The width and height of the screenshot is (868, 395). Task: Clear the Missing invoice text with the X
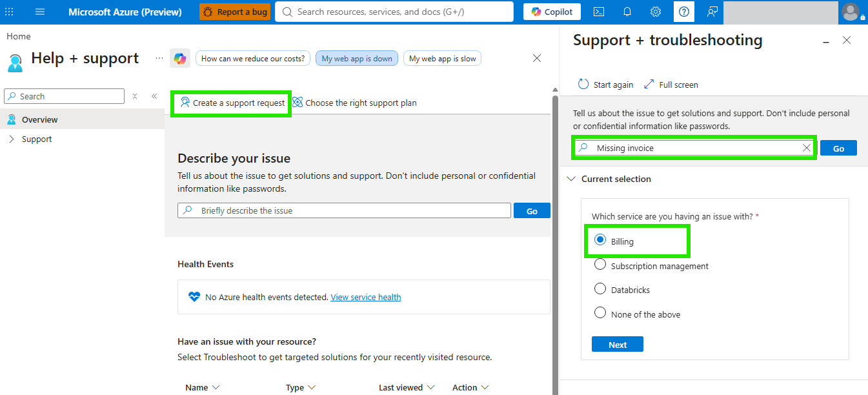(806, 148)
